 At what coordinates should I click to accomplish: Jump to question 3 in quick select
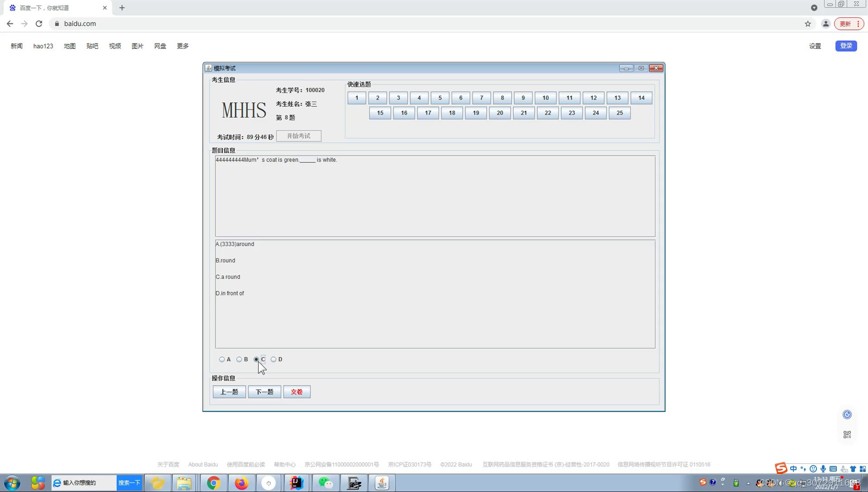(x=398, y=98)
